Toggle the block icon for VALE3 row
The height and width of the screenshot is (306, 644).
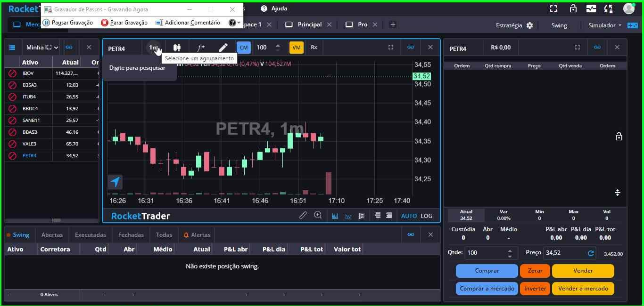coord(13,144)
